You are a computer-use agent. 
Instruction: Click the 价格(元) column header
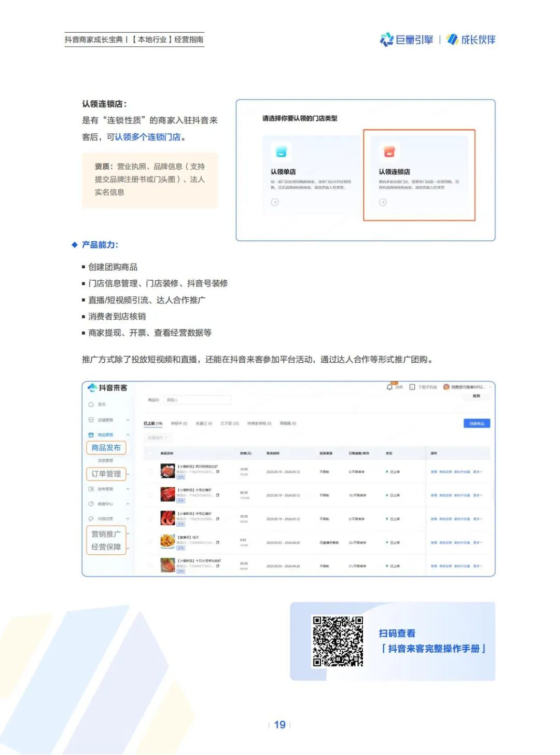tap(246, 453)
